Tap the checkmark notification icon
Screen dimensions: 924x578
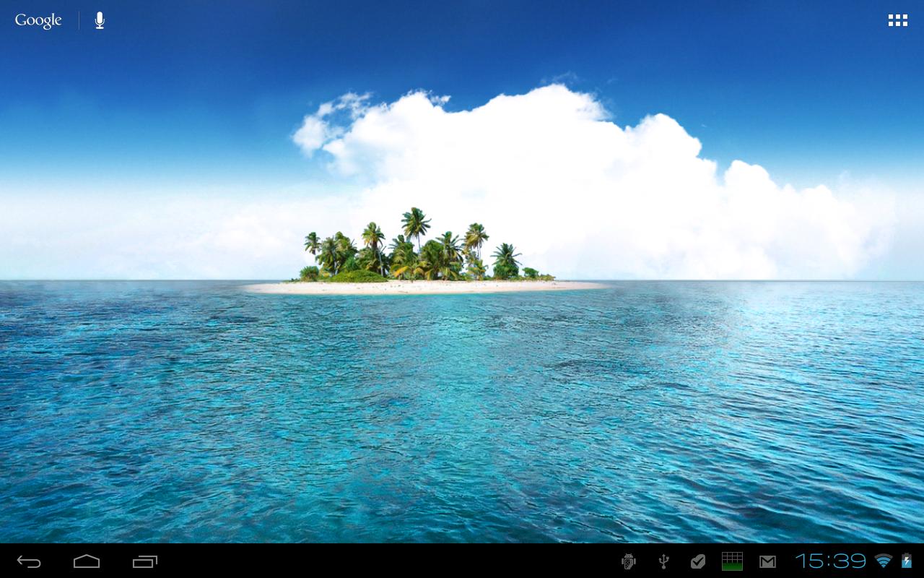(x=699, y=561)
